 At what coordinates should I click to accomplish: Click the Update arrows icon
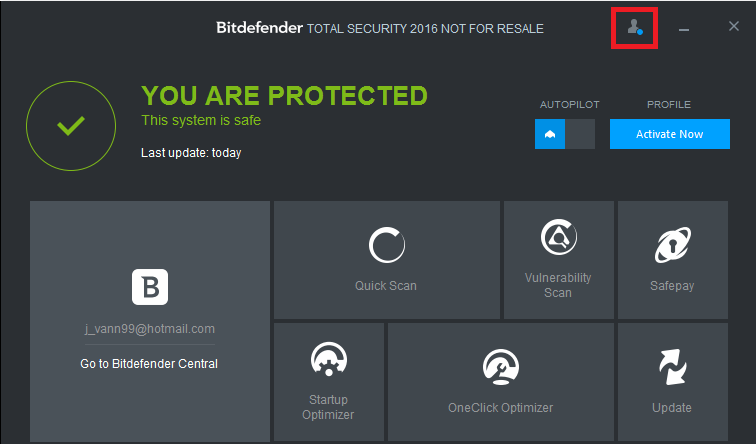[x=672, y=367]
